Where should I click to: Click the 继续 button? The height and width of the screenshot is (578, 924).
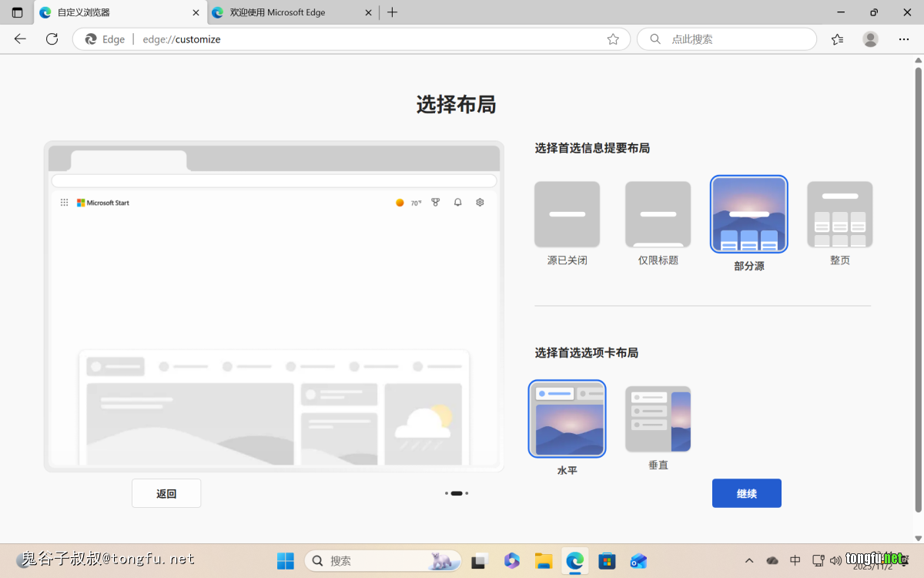point(746,493)
